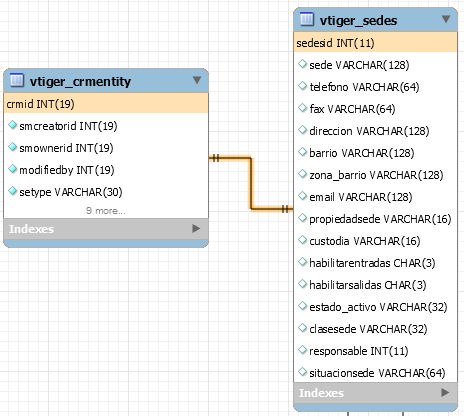Click the diamond icon beside setype

[x=12, y=191]
